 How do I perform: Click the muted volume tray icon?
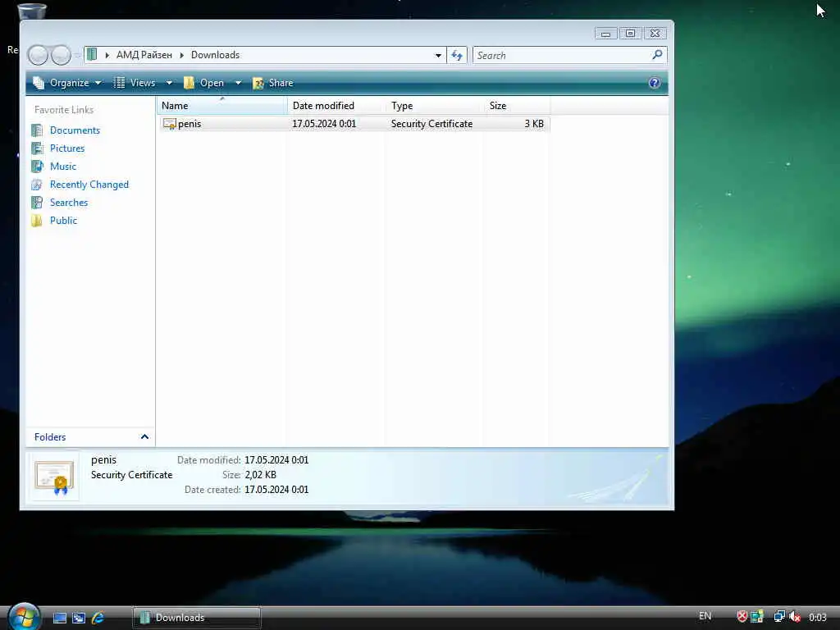[795, 617]
